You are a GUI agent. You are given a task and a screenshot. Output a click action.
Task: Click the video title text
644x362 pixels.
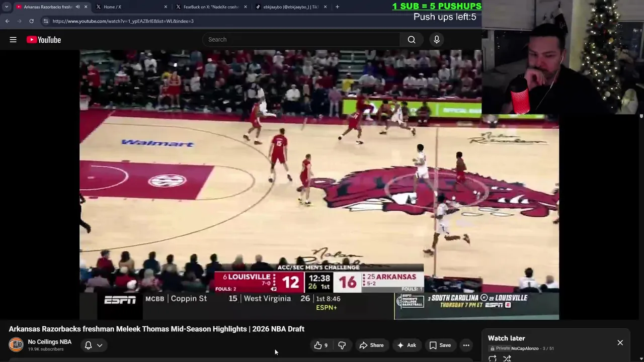pos(156,329)
